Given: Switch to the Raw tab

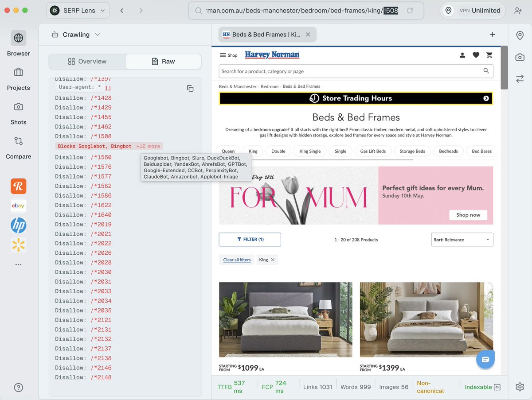Looking at the screenshot, I should (163, 62).
